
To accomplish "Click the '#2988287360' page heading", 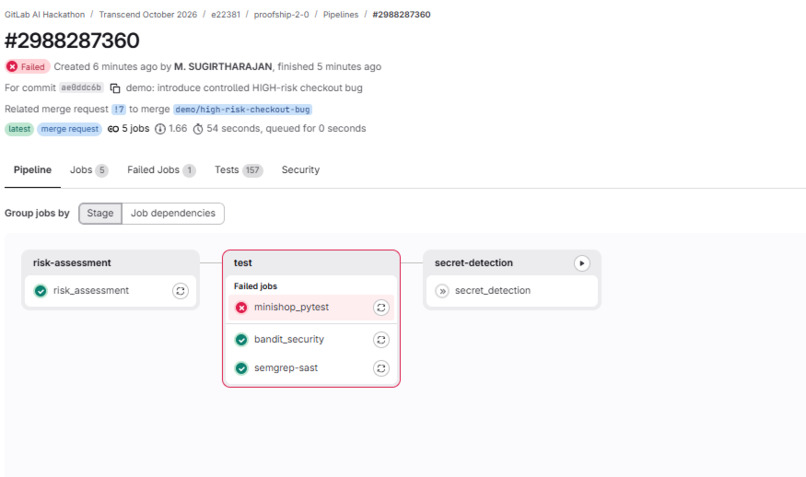I will [x=72, y=41].
